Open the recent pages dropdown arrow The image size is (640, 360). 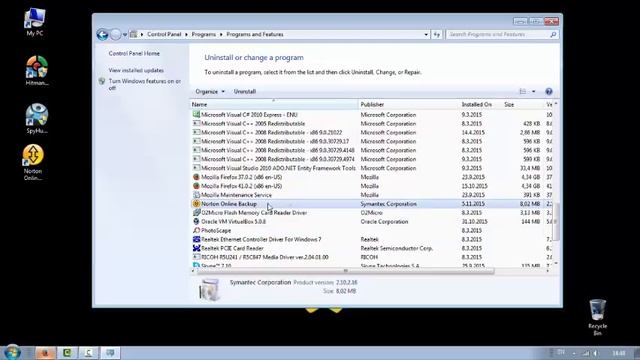[125, 35]
